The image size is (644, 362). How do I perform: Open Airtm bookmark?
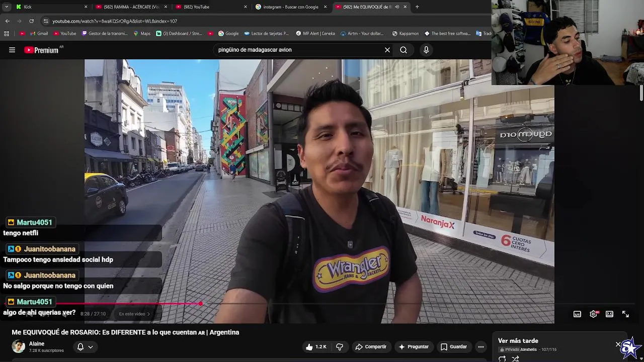(362, 34)
